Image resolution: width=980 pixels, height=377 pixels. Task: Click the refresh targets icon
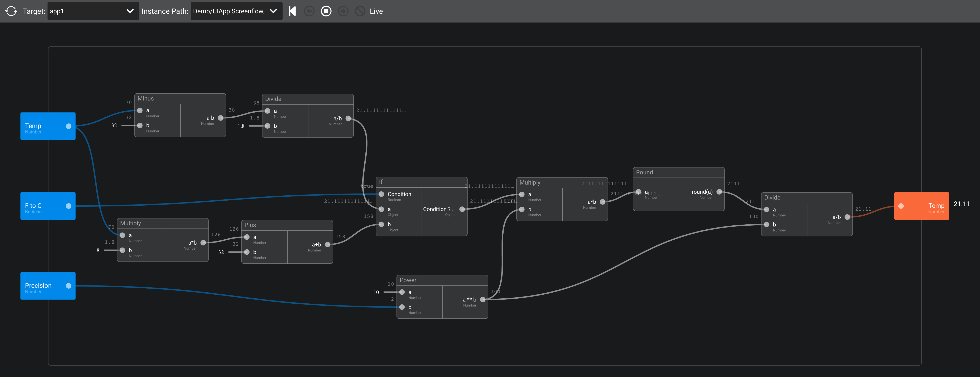coord(11,11)
